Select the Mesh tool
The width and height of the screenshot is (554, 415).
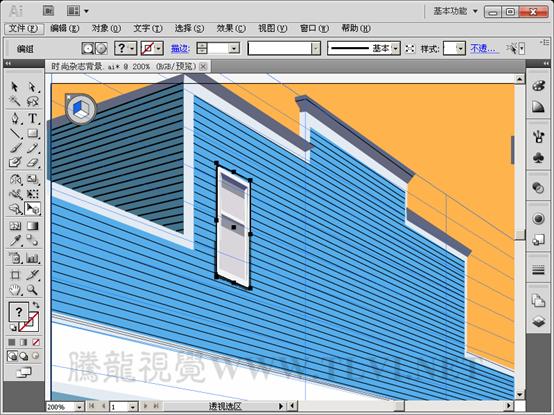click(14, 226)
